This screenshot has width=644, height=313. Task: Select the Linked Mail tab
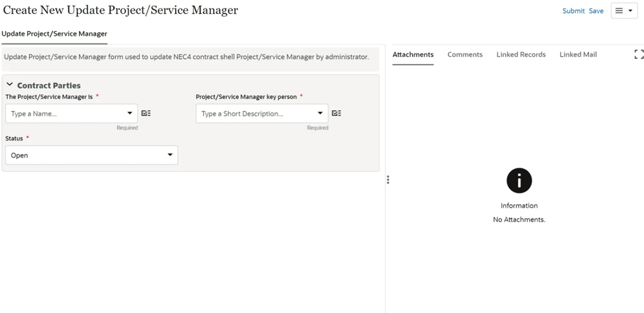(578, 54)
